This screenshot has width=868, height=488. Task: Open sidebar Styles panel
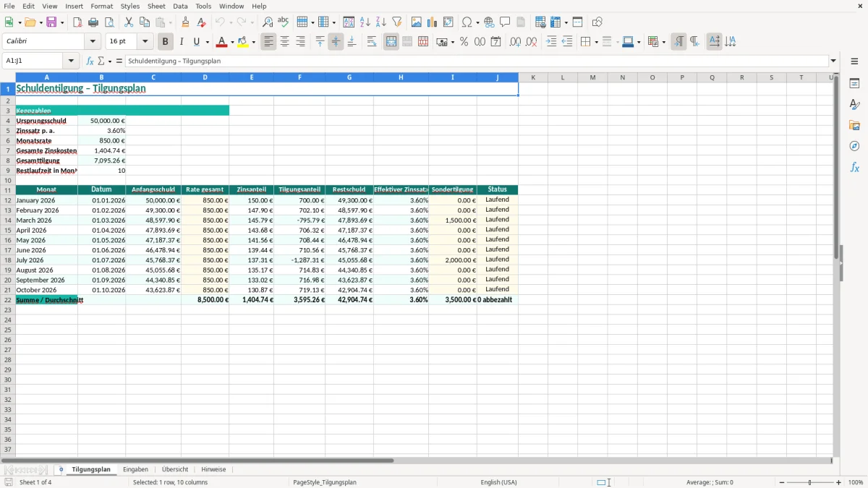(854, 105)
